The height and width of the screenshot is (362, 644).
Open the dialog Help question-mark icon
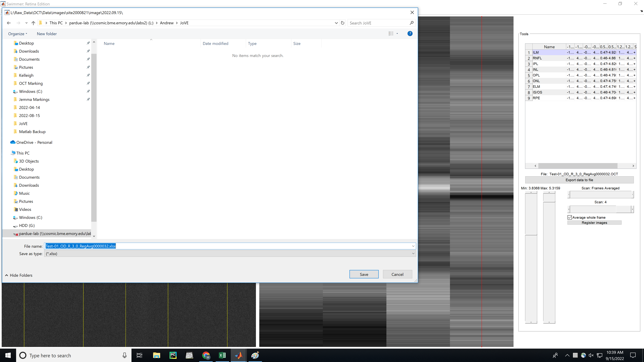click(x=410, y=34)
